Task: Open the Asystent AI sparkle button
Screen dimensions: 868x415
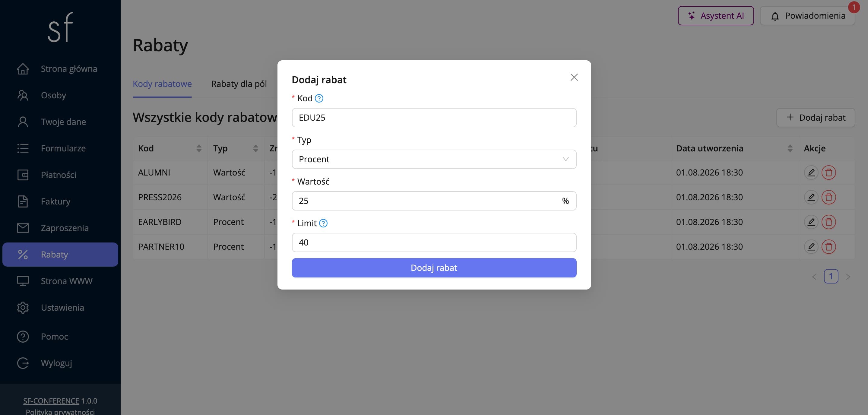Action: pos(716,16)
